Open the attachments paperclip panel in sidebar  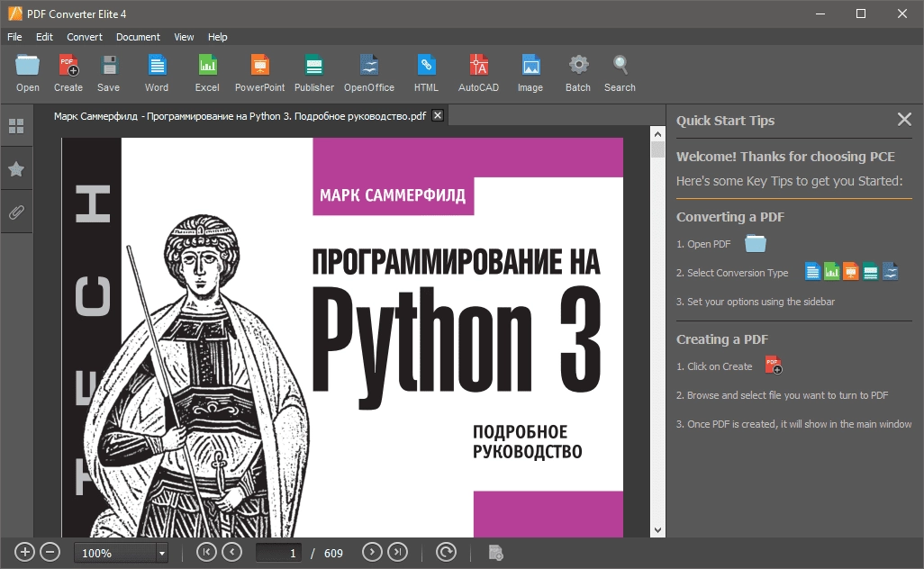pyautogui.click(x=16, y=212)
